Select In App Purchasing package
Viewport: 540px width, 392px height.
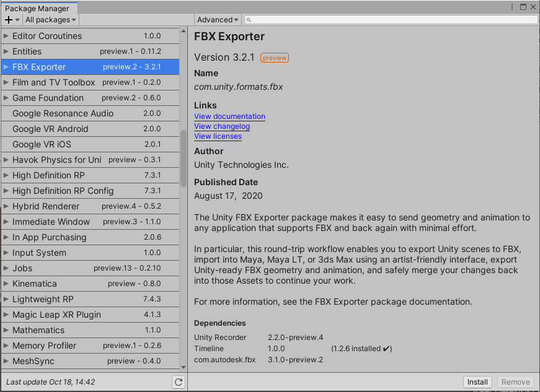pos(91,237)
